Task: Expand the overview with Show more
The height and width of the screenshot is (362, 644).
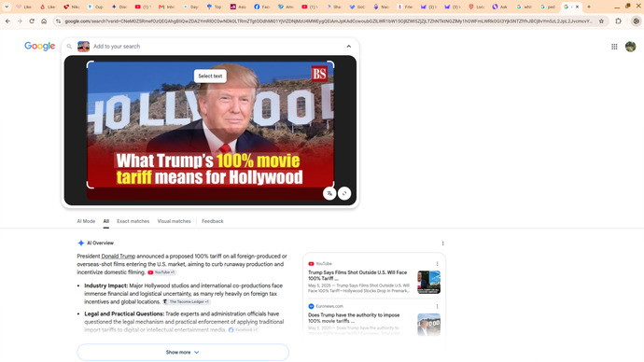Action: click(x=183, y=352)
